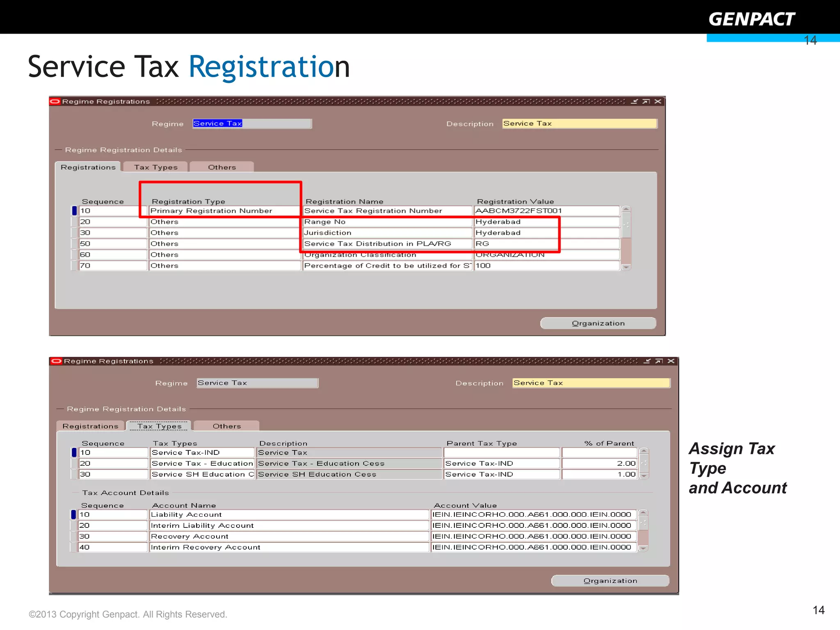Click Hyderabad value in Jurisdiction row
This screenshot has width=840, height=630.
point(547,233)
